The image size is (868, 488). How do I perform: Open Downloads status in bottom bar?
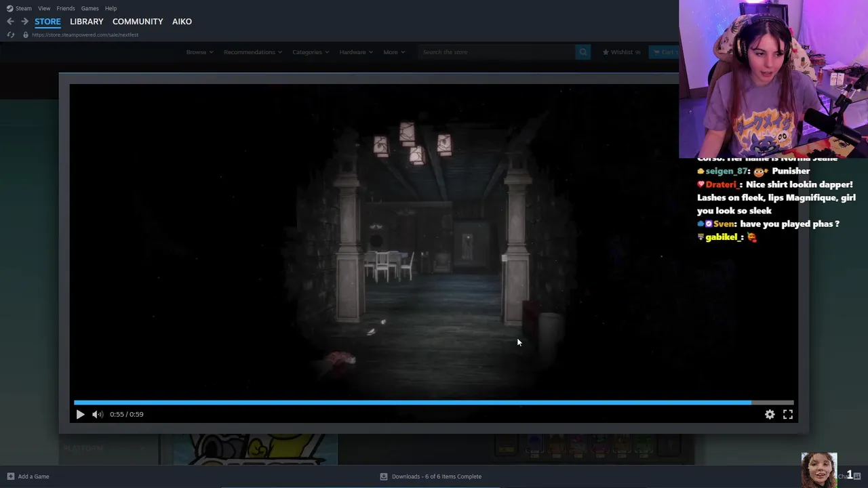pyautogui.click(x=431, y=476)
